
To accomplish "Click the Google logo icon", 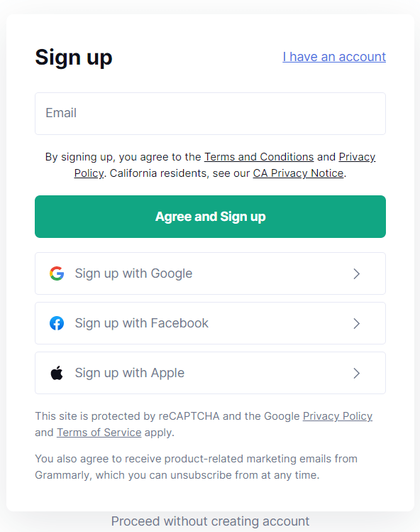I will 57,273.
